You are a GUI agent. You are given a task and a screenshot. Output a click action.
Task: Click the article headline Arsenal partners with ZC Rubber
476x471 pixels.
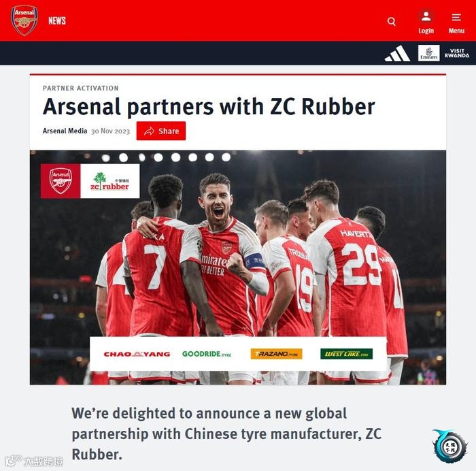point(209,107)
